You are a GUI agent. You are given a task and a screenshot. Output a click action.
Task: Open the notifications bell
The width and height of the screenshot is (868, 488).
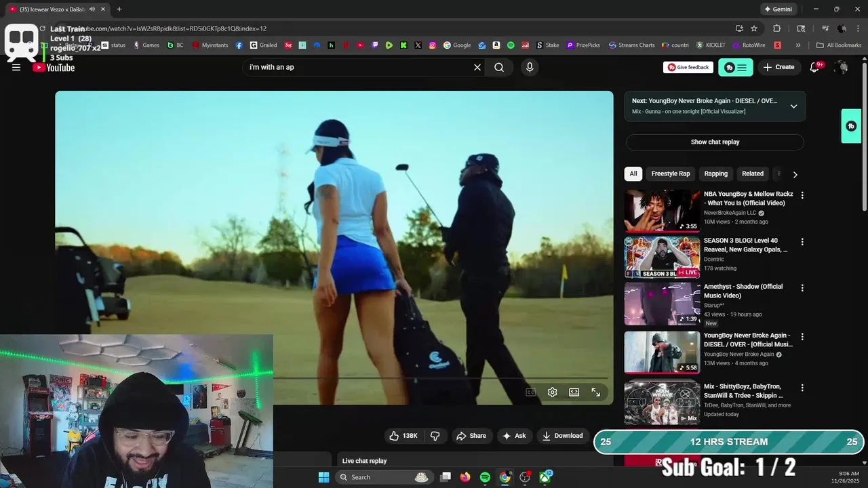pos(815,67)
